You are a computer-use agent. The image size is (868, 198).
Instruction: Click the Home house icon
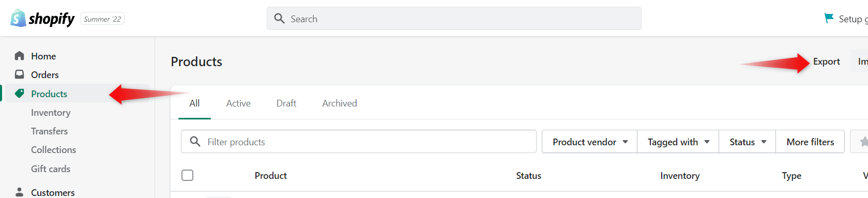(x=20, y=56)
